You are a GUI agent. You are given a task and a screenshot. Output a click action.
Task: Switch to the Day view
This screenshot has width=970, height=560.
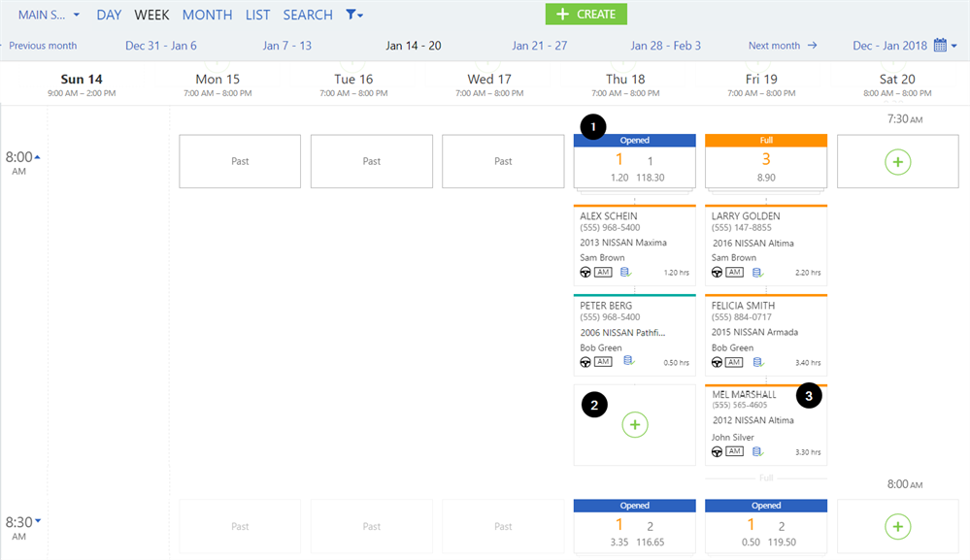pos(109,16)
